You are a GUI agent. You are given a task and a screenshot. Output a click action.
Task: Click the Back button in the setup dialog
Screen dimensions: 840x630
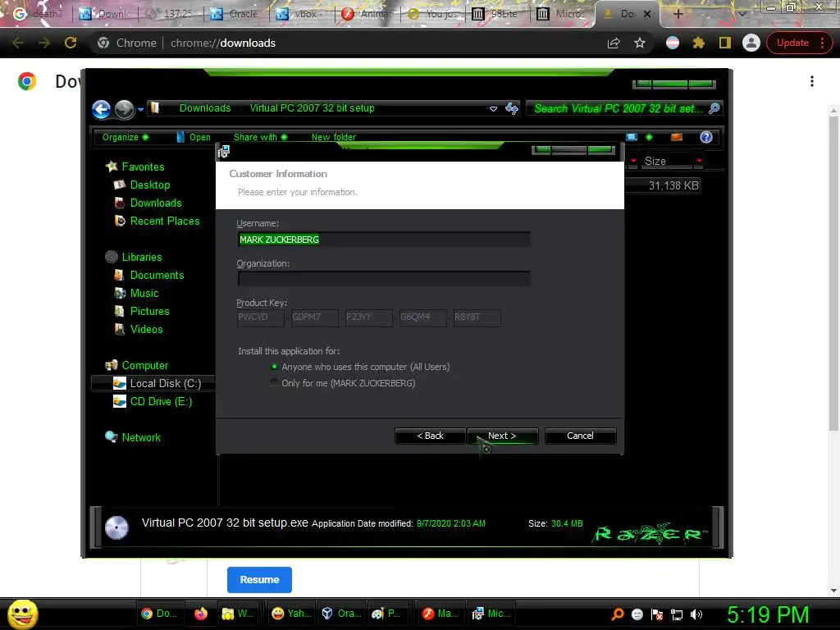click(430, 436)
